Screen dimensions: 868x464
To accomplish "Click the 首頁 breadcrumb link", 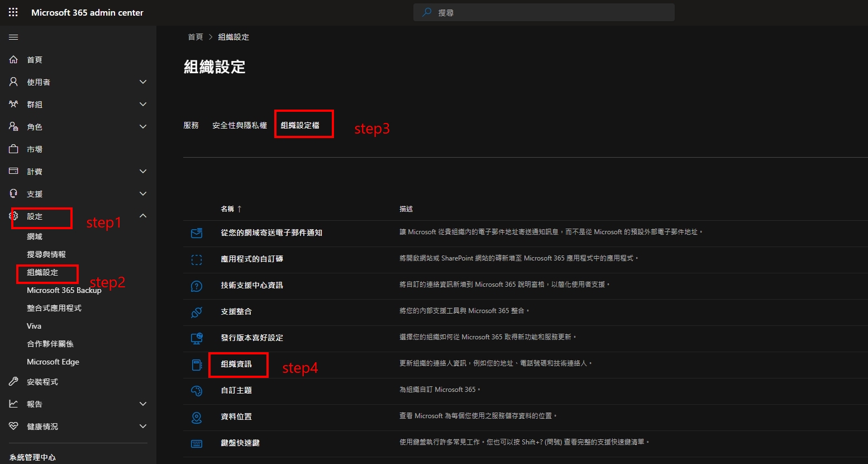I will (195, 37).
